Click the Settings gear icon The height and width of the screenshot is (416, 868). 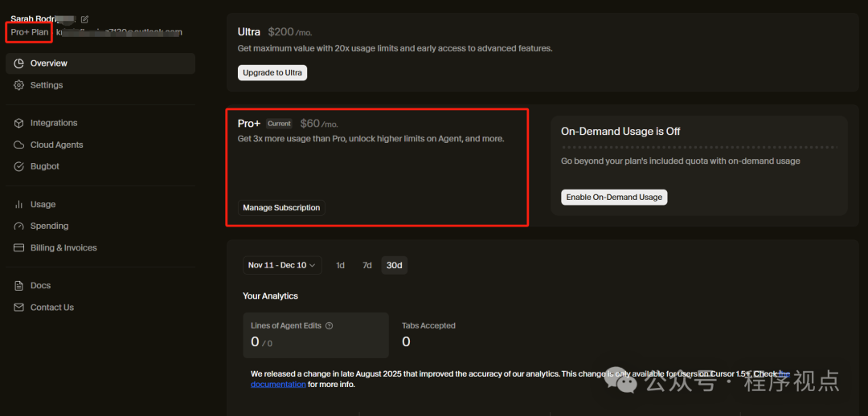[18, 85]
